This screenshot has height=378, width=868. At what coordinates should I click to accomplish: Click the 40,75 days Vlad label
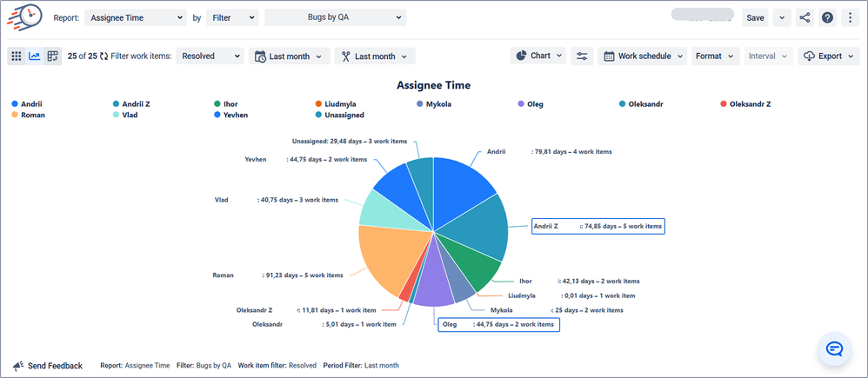click(x=276, y=200)
